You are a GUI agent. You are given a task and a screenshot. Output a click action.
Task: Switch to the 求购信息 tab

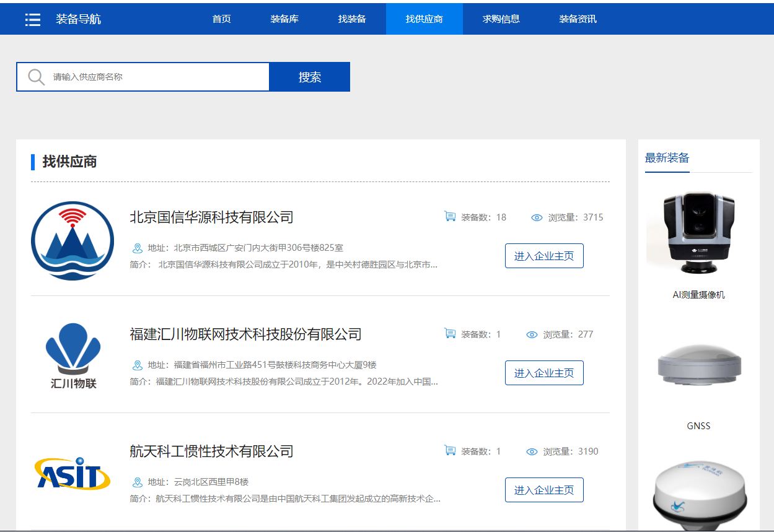point(501,19)
